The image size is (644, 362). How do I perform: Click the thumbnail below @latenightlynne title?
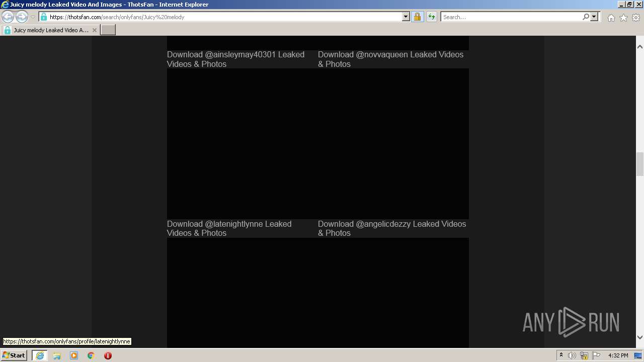(243, 293)
